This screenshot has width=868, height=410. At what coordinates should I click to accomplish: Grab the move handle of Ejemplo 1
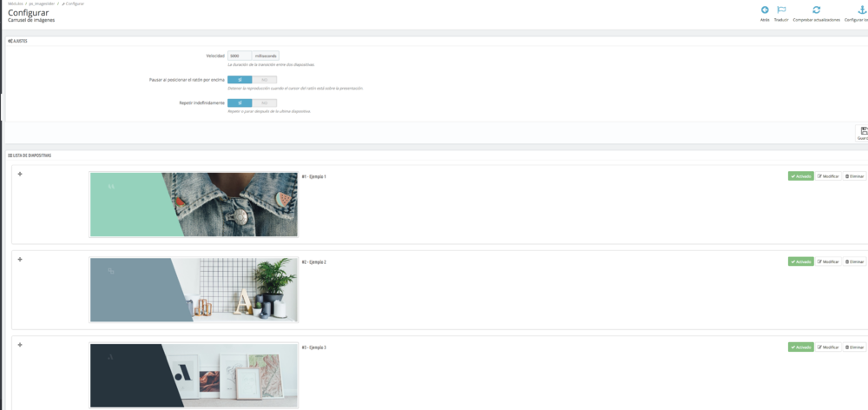(20, 174)
